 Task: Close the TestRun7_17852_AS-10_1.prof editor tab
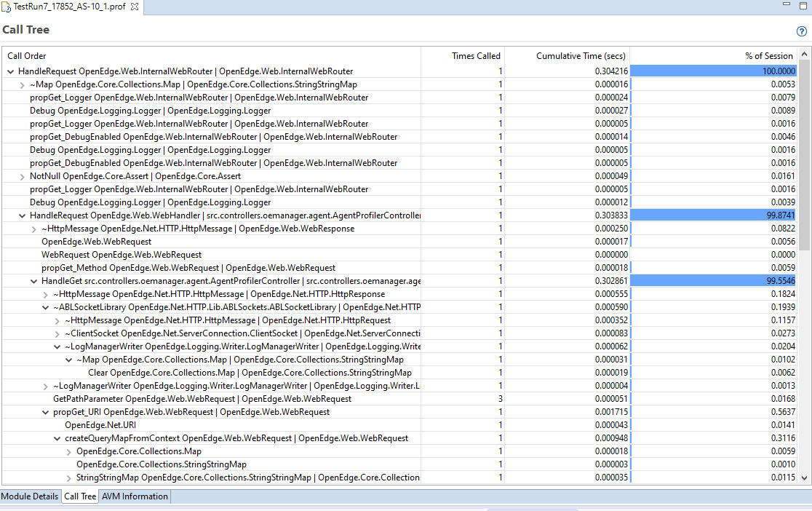pos(135,7)
